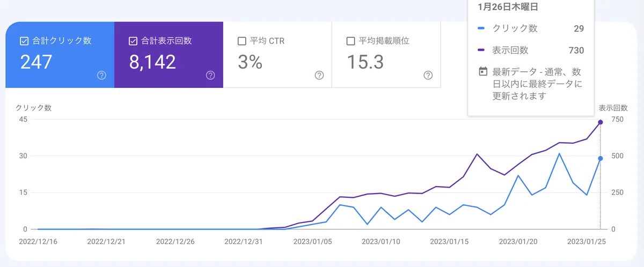The image size is (644, 267).
Task: Click the 2022/12/31 x-axis date label
Action: (244, 241)
